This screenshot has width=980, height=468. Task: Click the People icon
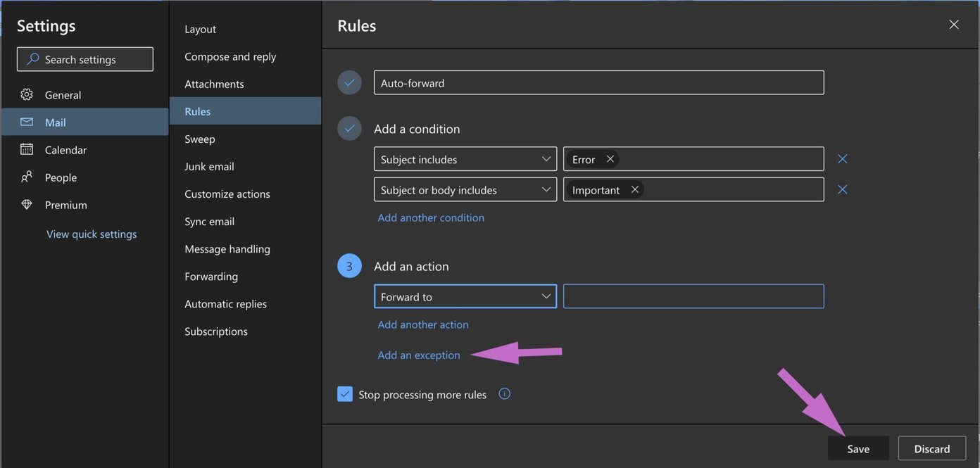coord(27,177)
